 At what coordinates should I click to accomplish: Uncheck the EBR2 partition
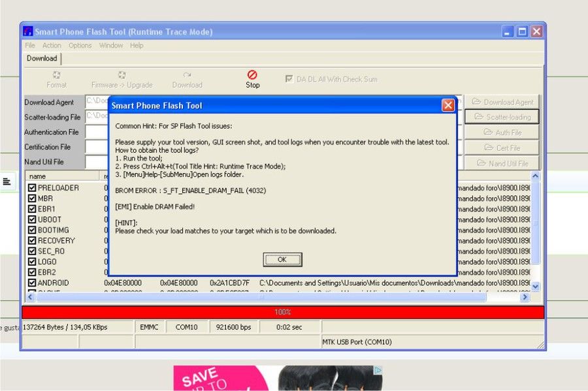click(x=32, y=272)
